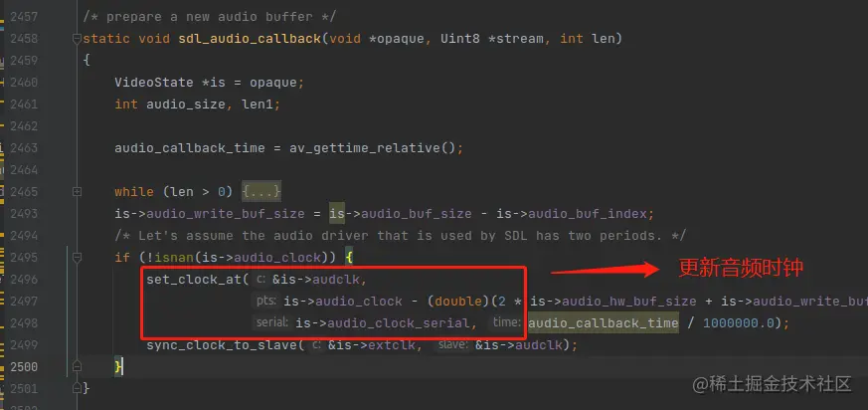Image resolution: width=868 pixels, height=410 pixels.
Task: Expand the {...} folded code placeholder
Action: (x=261, y=192)
